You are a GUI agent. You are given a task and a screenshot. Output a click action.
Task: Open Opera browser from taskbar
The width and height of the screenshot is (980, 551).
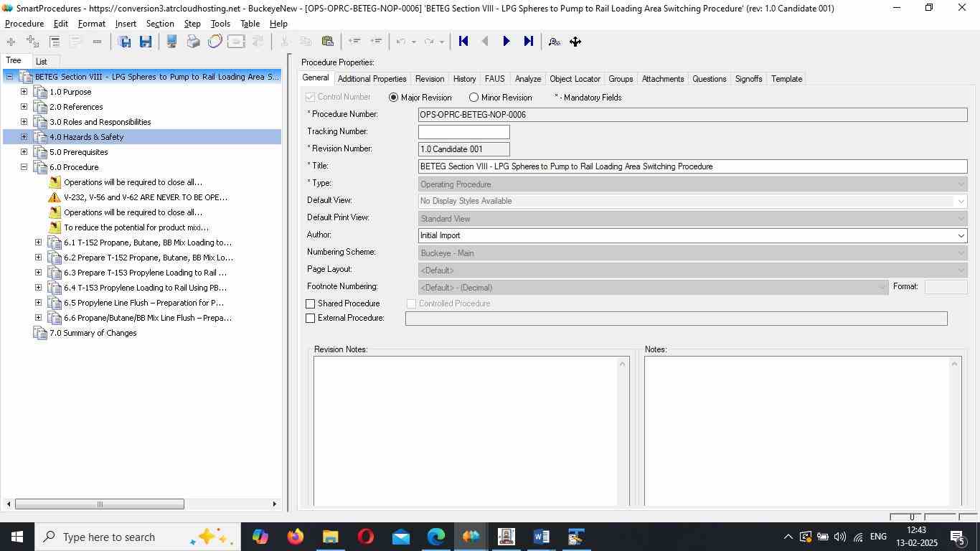pos(365,537)
